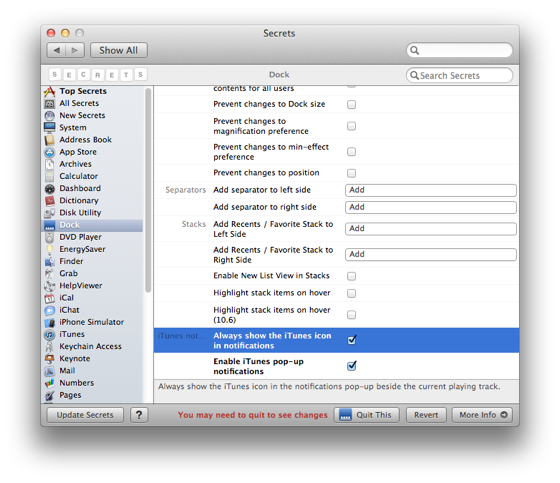Enable Prevent changes to Dock size
This screenshot has width=560, height=483.
click(x=351, y=104)
